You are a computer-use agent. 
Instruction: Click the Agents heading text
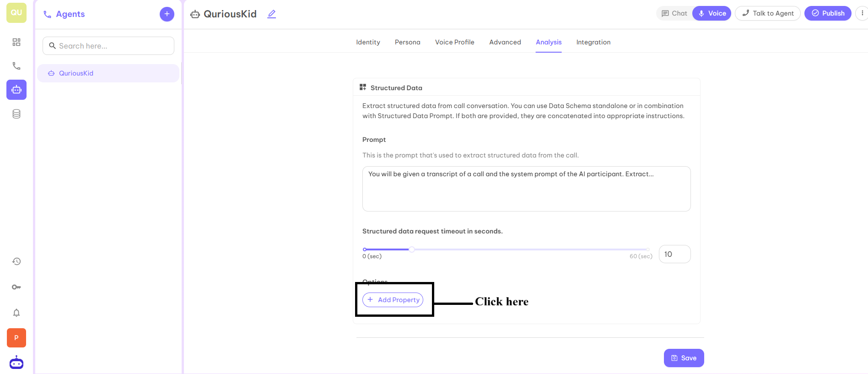70,14
